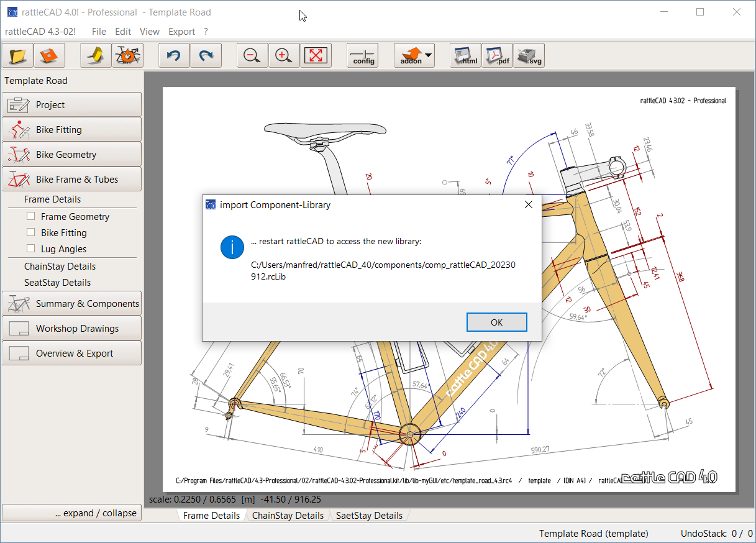Click Template Road (template) status text
This screenshot has width=756, height=543.
click(594, 533)
